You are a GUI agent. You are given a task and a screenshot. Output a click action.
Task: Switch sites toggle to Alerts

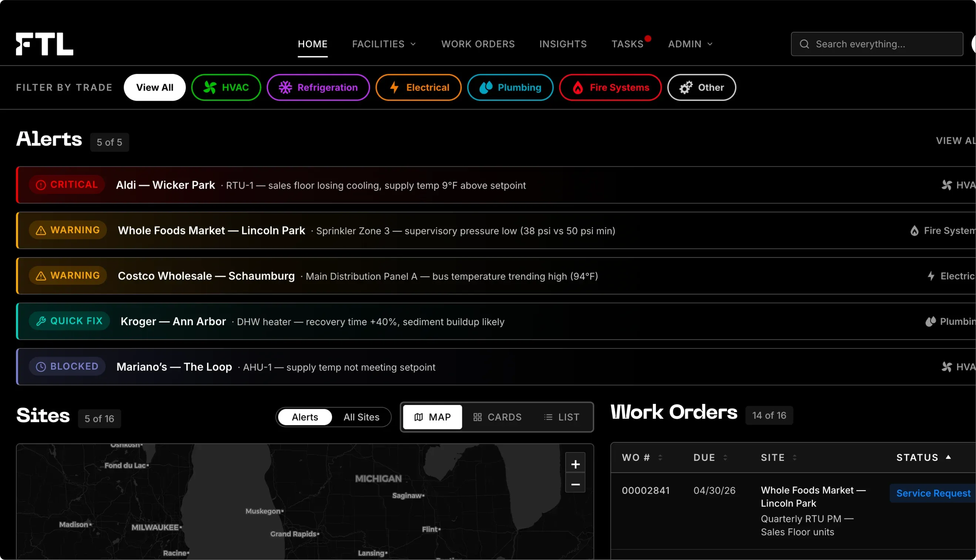305,417
